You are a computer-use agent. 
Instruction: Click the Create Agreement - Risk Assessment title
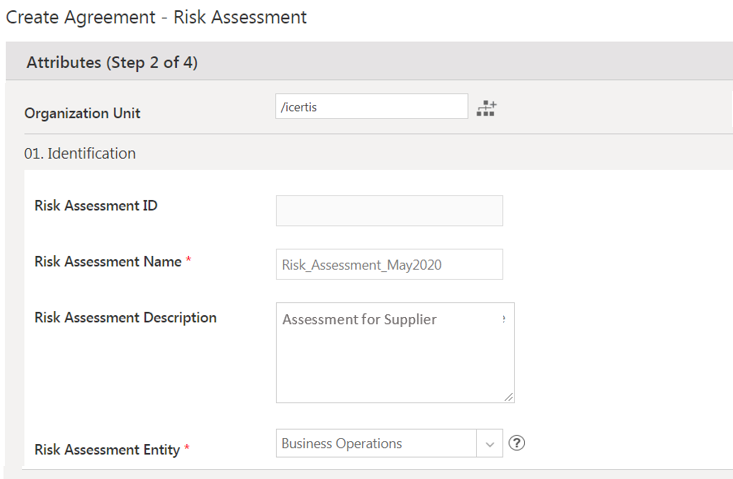157,17
